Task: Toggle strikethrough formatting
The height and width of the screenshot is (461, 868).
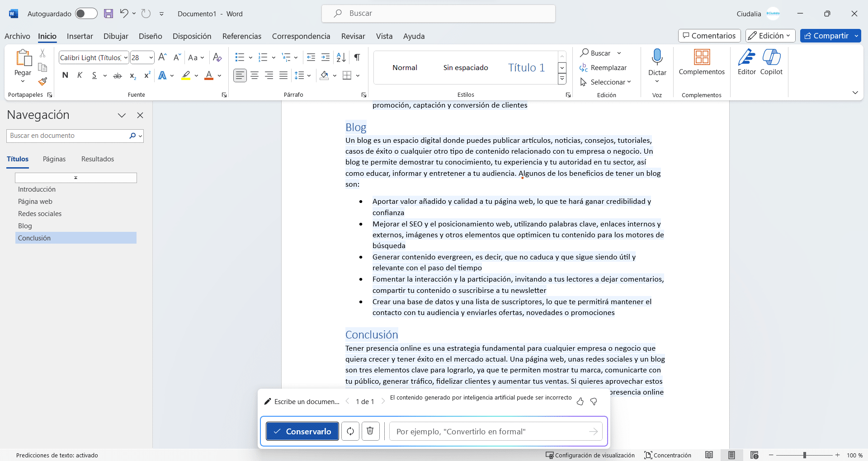Action: coord(117,75)
